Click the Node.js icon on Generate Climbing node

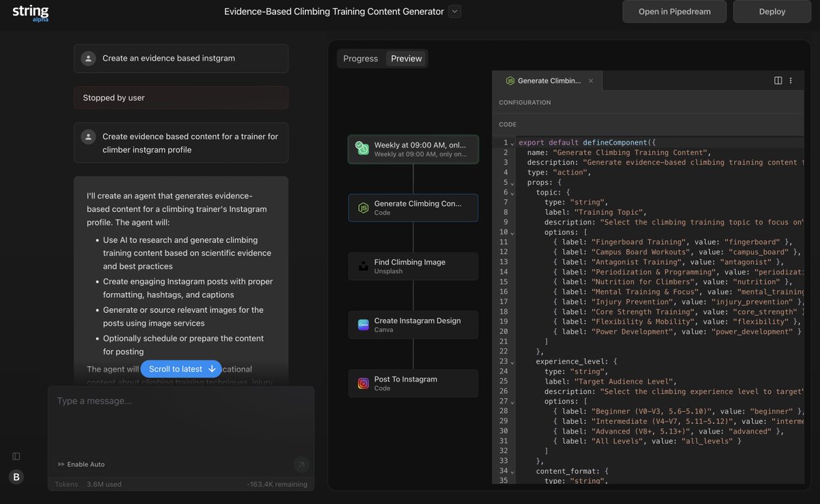(364, 208)
